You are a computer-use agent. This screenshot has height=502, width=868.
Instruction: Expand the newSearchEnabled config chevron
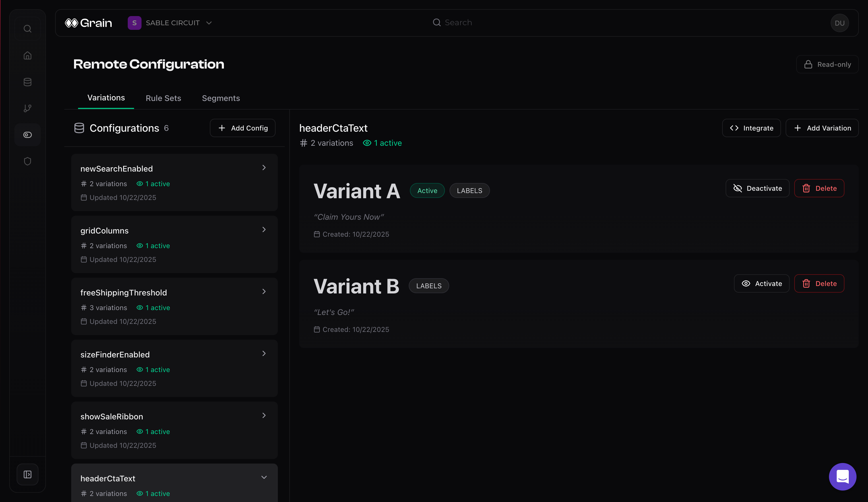click(x=264, y=168)
